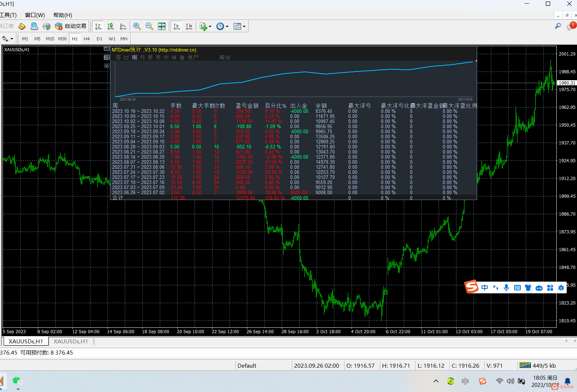This screenshot has width=577, height=392.
Task: Open the indicators list dropdown
Action: (x=206, y=26)
